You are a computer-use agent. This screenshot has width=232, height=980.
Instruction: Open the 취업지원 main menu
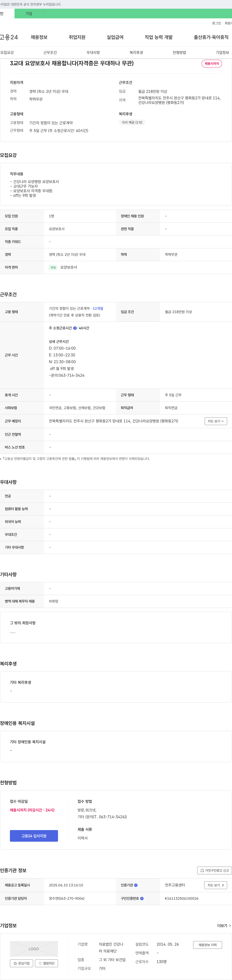pyautogui.click(x=77, y=37)
